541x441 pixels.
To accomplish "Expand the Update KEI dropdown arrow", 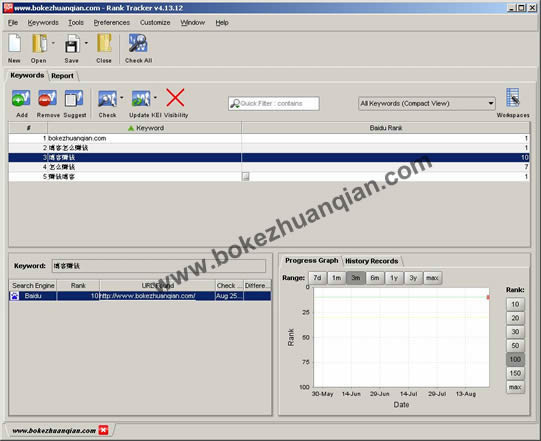I will 155,98.
